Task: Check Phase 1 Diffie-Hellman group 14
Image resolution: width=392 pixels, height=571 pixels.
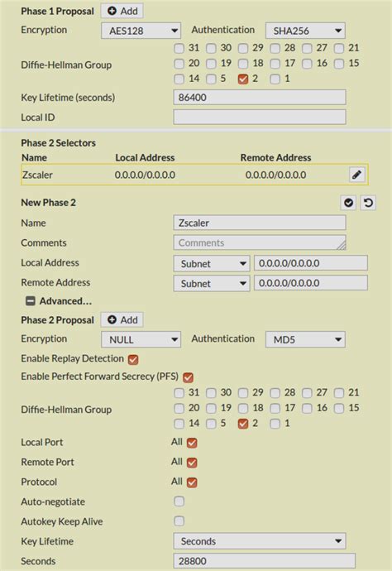Action: click(179, 79)
